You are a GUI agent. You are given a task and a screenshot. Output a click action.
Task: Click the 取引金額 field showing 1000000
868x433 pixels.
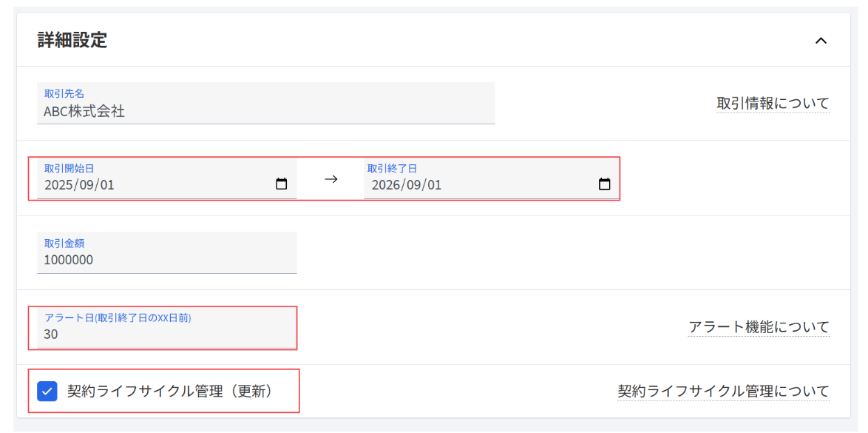pyautogui.click(x=166, y=260)
